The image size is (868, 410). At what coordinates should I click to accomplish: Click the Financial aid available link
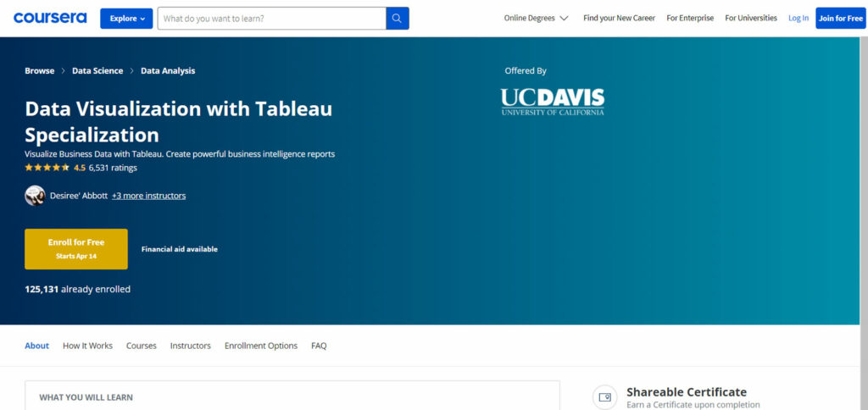[x=179, y=249]
